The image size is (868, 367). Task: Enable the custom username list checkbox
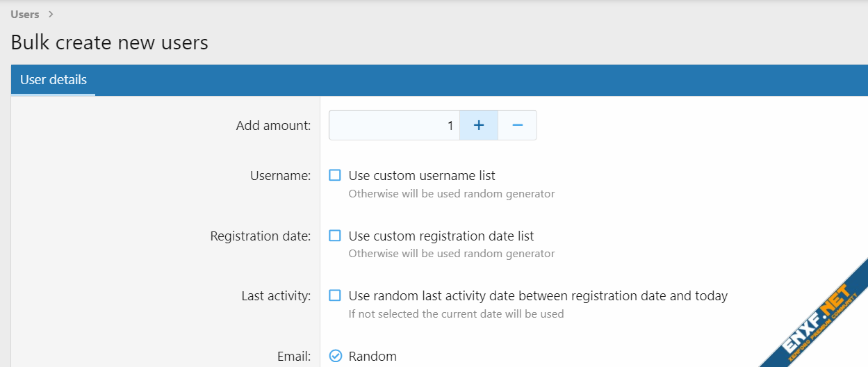[x=335, y=176]
